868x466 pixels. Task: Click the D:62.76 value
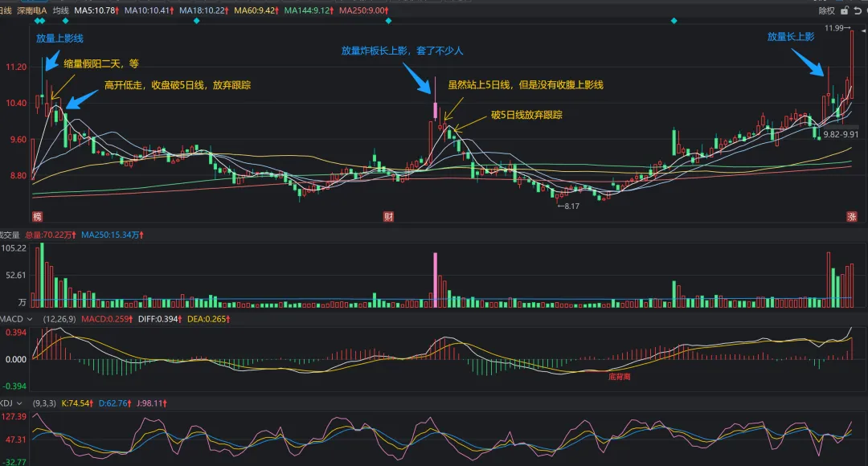(115, 403)
